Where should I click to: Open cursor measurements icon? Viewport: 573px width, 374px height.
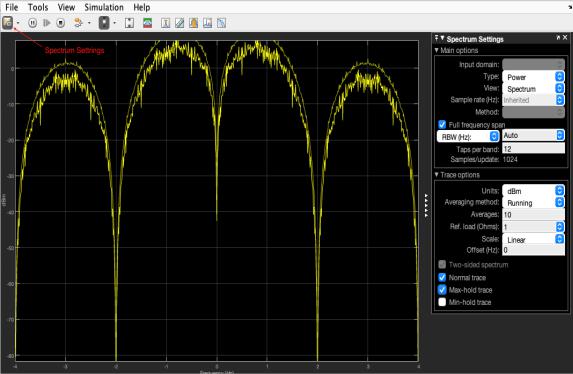point(166,23)
